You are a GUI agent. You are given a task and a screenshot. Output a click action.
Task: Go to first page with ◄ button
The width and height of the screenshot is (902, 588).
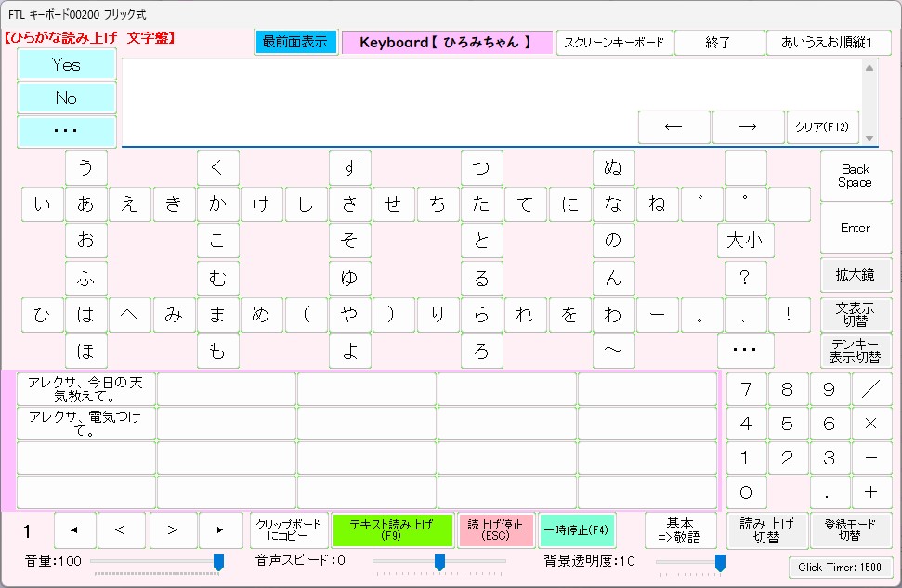[x=74, y=530]
